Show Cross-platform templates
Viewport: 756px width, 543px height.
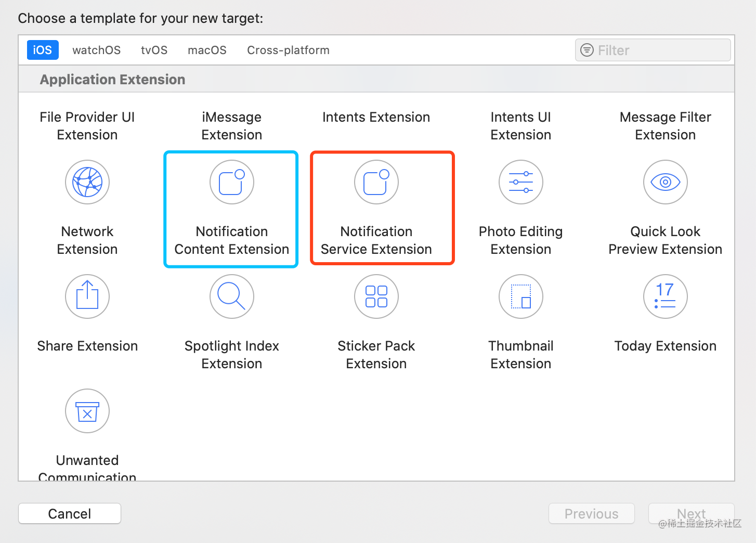click(x=289, y=50)
